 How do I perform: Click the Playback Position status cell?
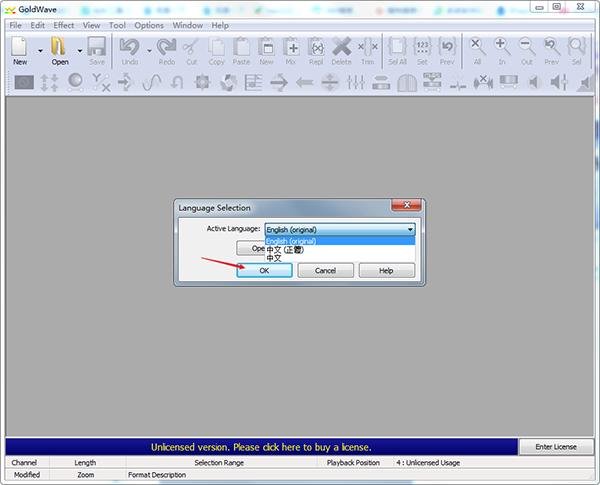tap(353, 463)
